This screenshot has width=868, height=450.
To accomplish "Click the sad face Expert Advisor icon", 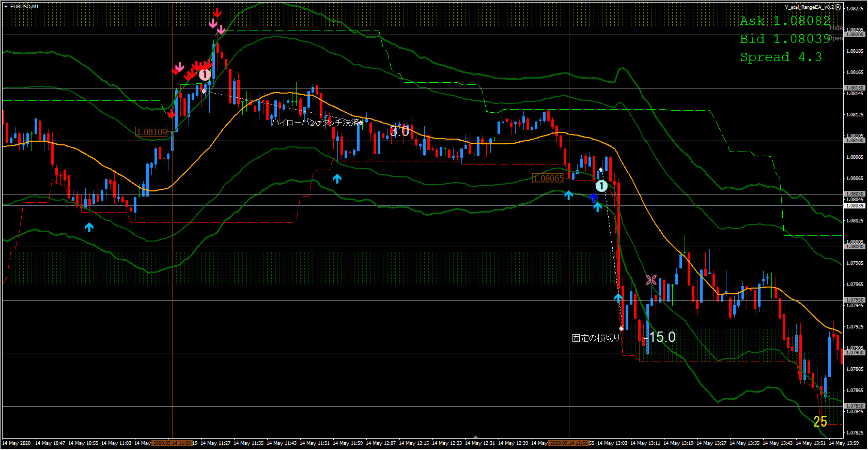I will click(838, 7).
